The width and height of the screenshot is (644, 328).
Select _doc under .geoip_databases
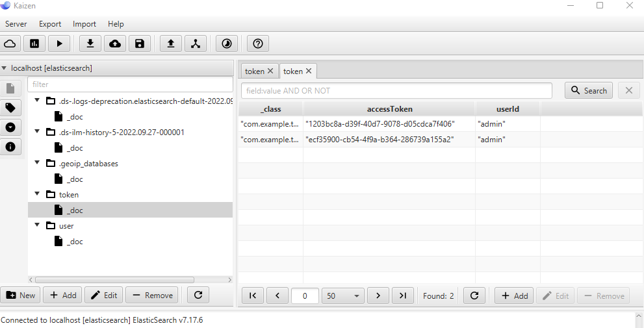tap(75, 179)
